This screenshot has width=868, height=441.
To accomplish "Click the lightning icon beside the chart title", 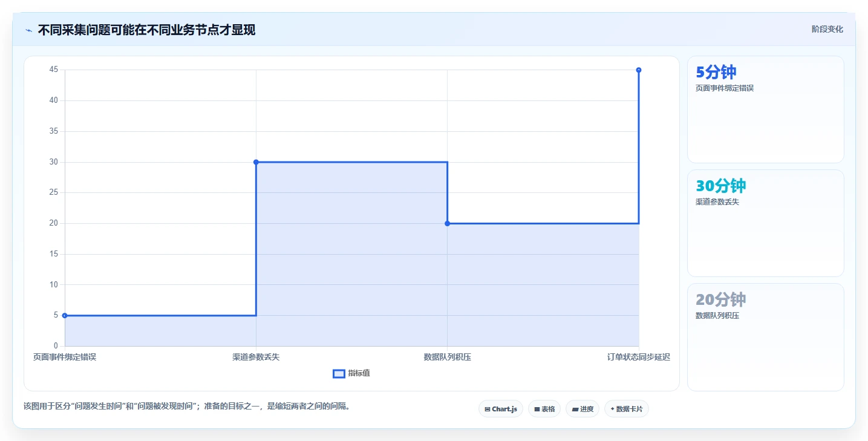I will 28,30.
